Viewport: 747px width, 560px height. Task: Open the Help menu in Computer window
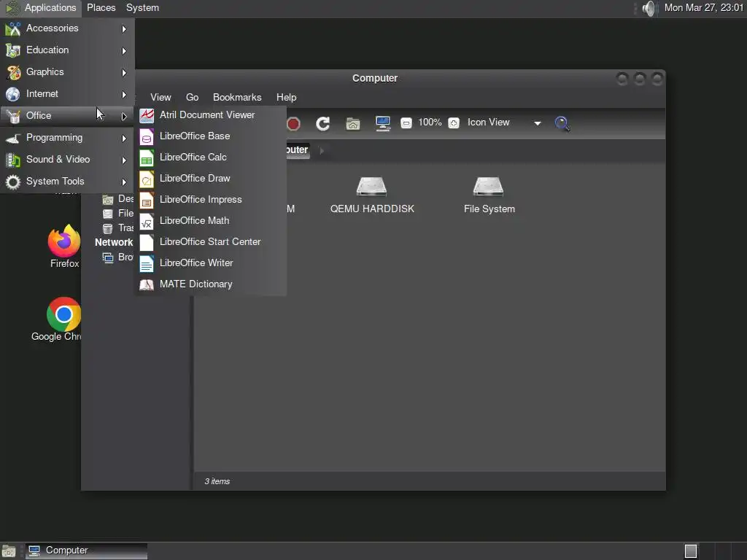pos(286,97)
